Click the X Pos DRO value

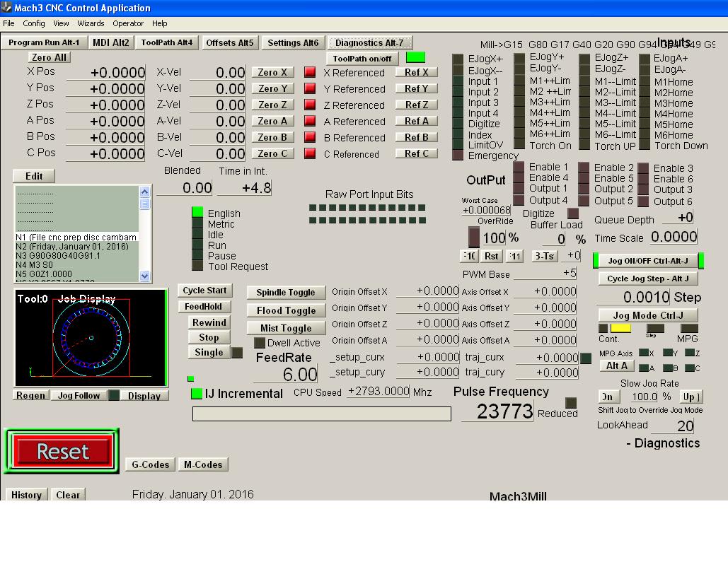point(106,72)
